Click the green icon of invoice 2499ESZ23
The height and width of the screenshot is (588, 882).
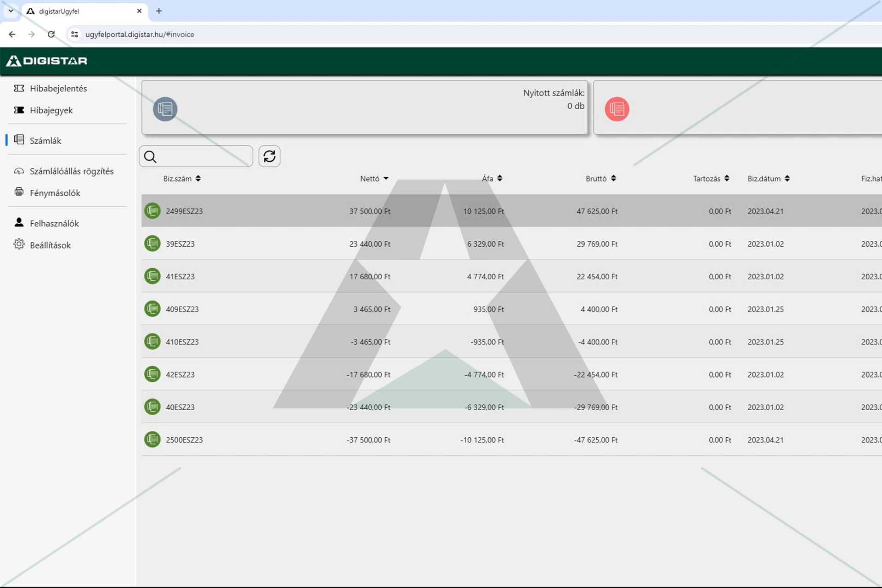click(153, 211)
